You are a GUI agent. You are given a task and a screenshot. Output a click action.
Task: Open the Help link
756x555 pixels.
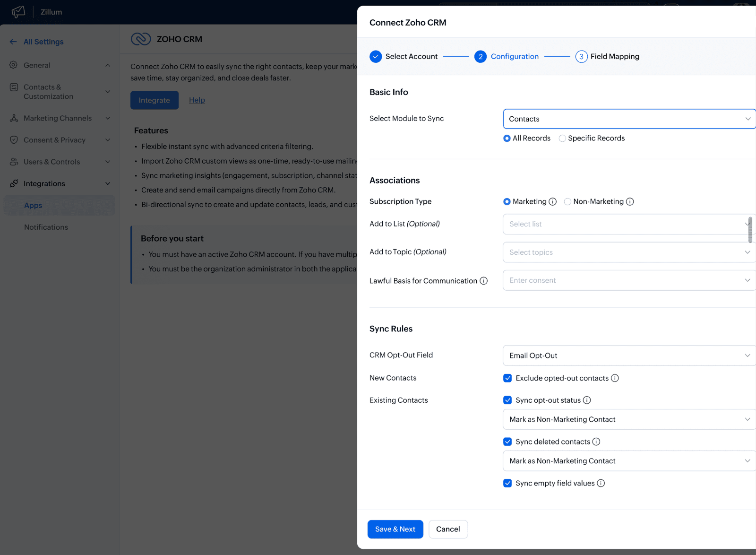[197, 100]
